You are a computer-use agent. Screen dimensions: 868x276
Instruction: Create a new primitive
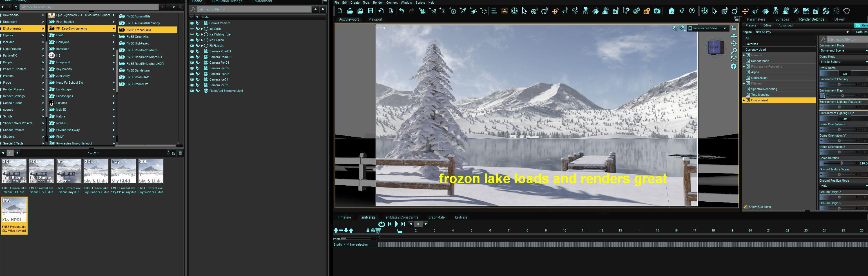(x=474, y=11)
